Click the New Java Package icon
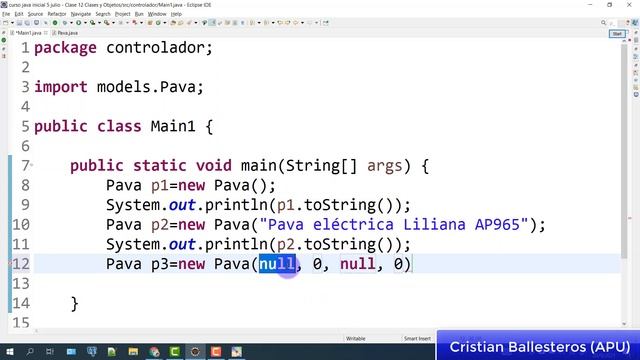 (x=150, y=23)
